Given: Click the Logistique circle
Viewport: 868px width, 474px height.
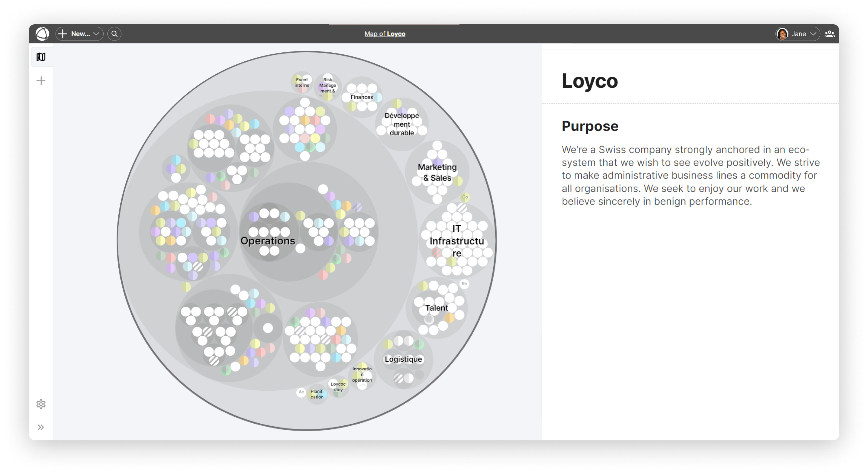Looking at the screenshot, I should (403, 359).
